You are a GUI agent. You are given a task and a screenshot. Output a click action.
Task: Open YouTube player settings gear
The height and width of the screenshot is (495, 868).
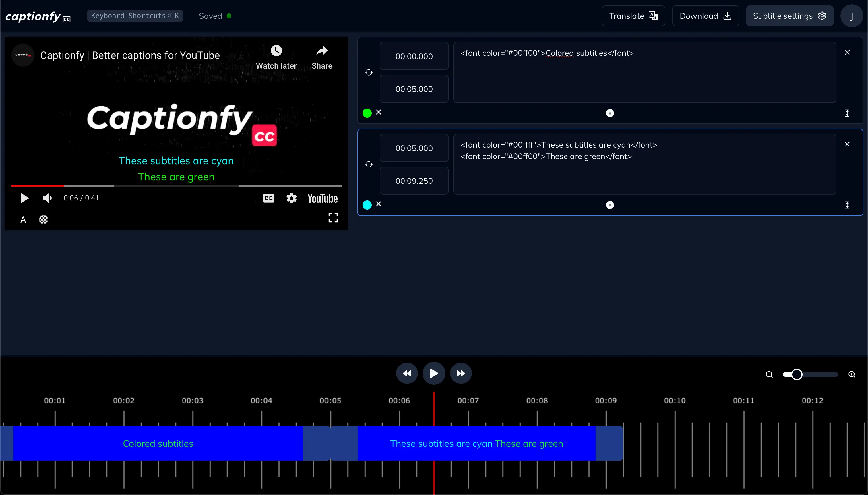tap(291, 198)
